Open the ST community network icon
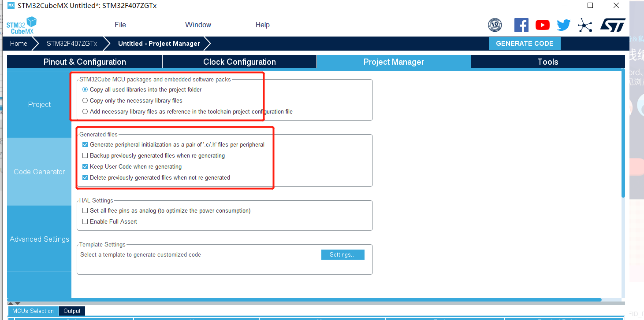Viewport: 644px width, 320px height. pos(585,25)
